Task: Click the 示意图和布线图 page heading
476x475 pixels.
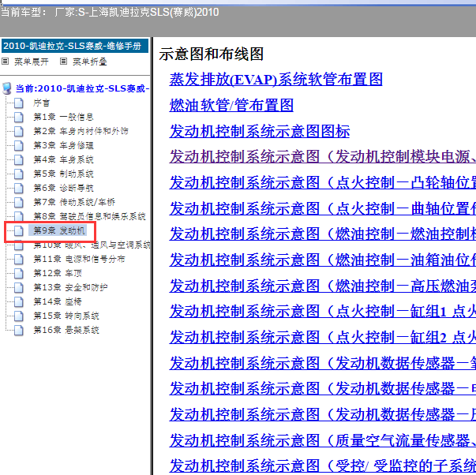Action: (212, 54)
